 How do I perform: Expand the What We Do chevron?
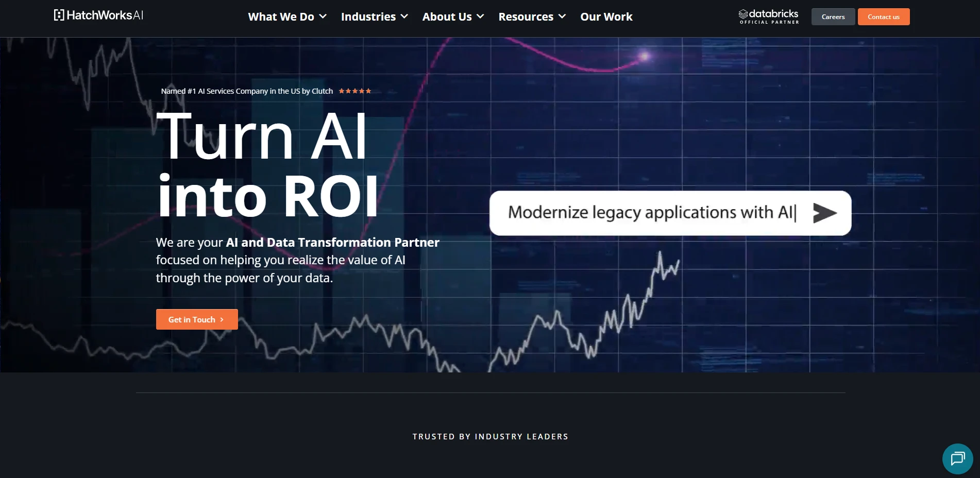(323, 16)
